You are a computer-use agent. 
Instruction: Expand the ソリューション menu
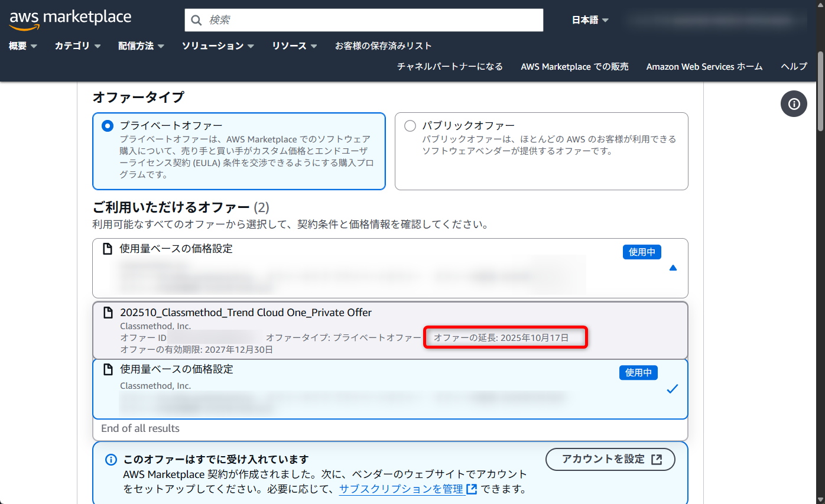pos(218,45)
